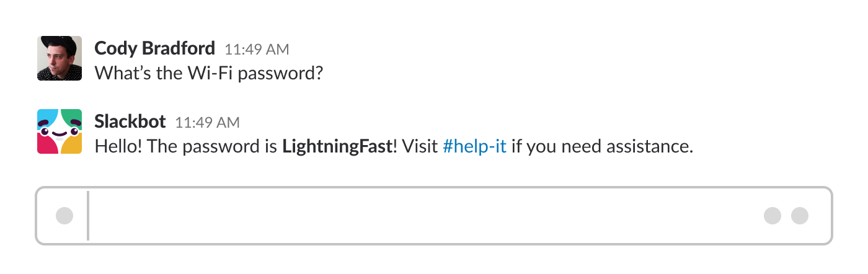This screenshot has height=274, width=868.
Task: Click the vertical divider inside the message box
Action: pyautogui.click(x=88, y=216)
